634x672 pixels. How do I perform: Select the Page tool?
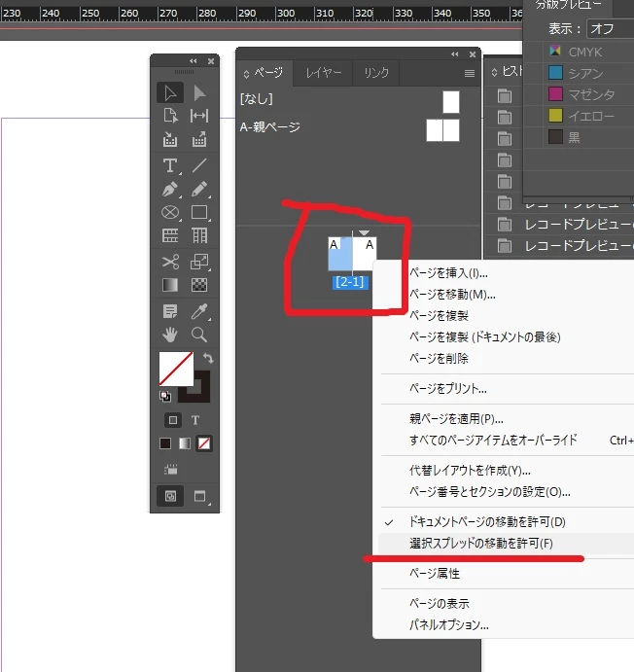tap(170, 116)
